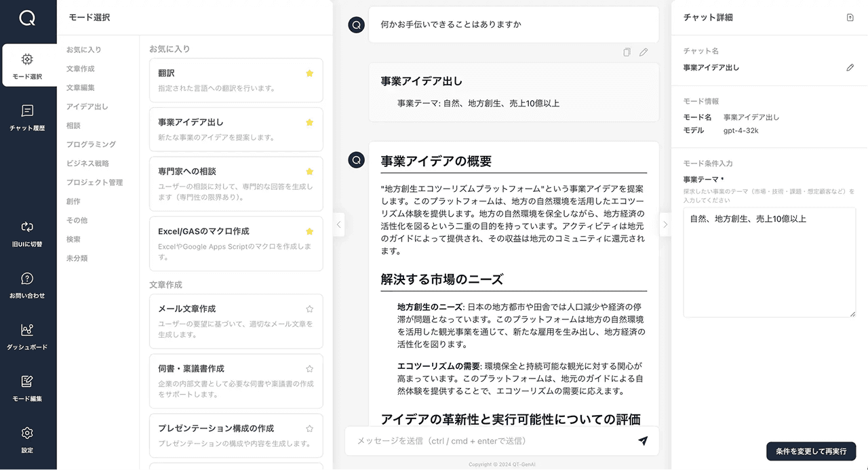The height and width of the screenshot is (470, 868).
Task: Select the プログラミング category
Action: [91, 144]
